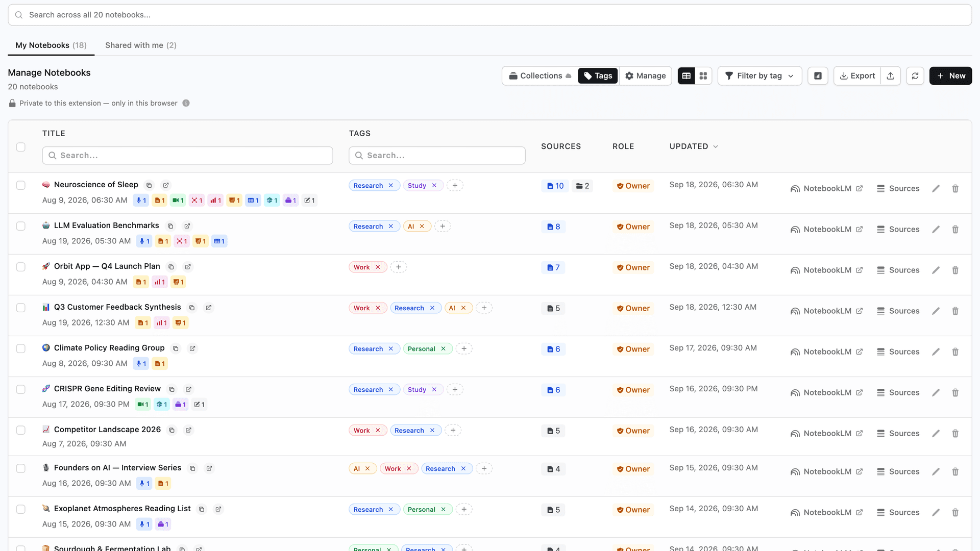Delete the Orbit App — Q4 Launch Plan notebook

(x=955, y=270)
